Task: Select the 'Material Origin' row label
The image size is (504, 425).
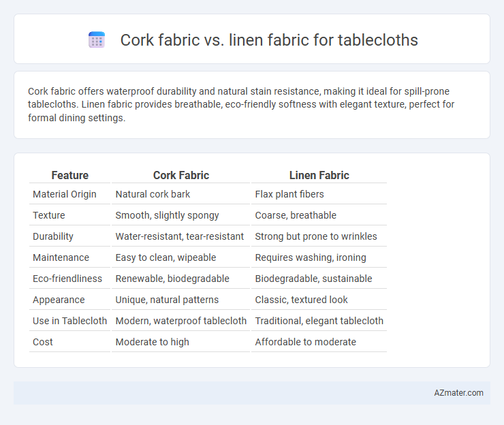Action: point(65,194)
